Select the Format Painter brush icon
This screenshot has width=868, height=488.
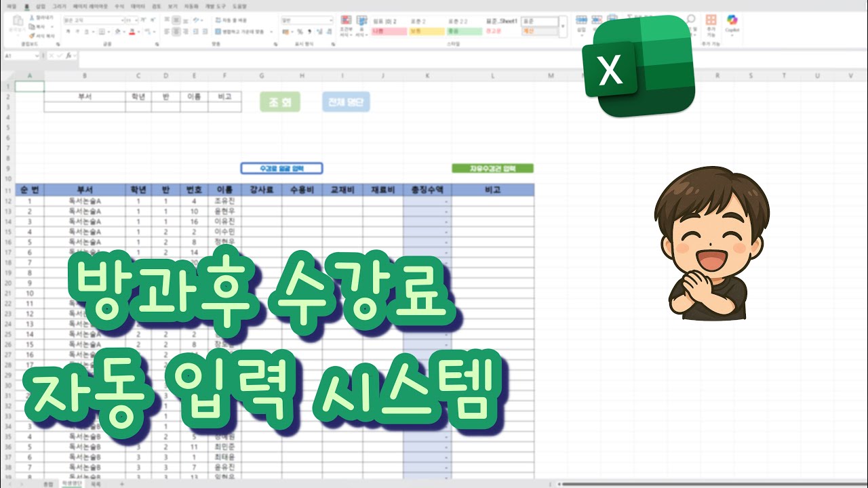[x=32, y=36]
